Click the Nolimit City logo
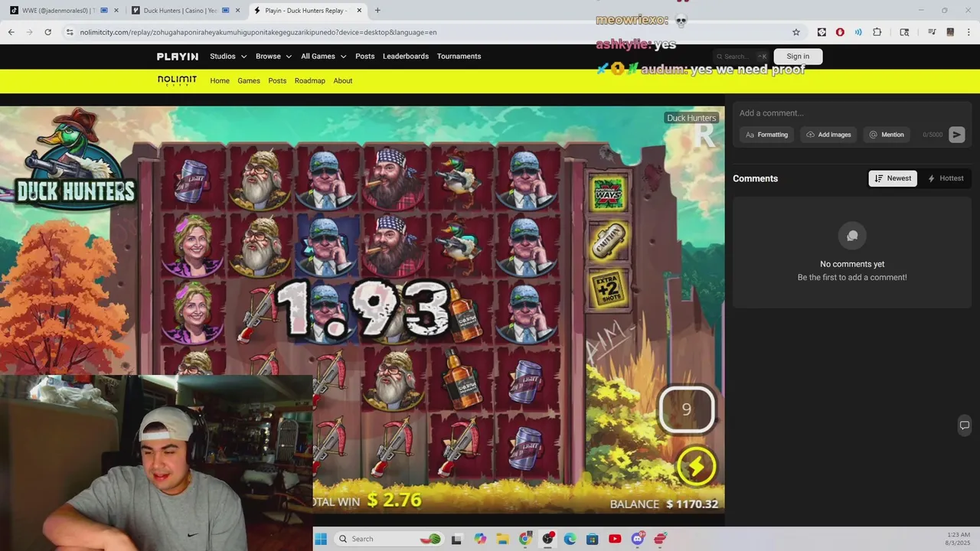This screenshot has width=980, height=551. coord(178,80)
